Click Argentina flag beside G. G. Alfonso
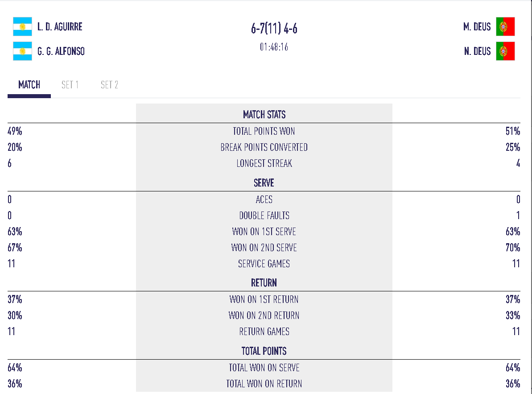 (22, 51)
